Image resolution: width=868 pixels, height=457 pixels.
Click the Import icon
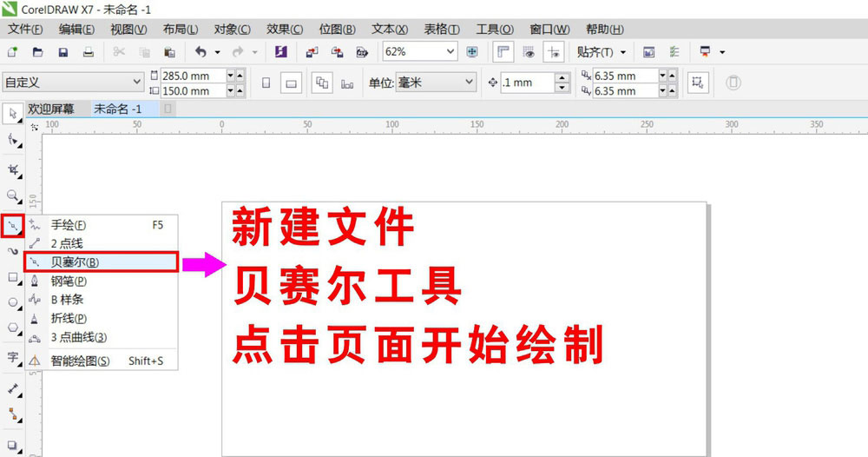(312, 52)
